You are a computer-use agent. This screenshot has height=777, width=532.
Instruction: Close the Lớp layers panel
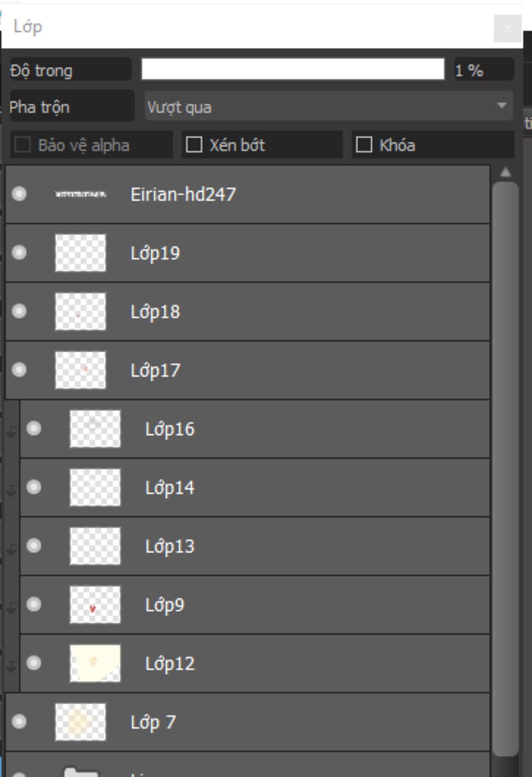click(x=508, y=29)
